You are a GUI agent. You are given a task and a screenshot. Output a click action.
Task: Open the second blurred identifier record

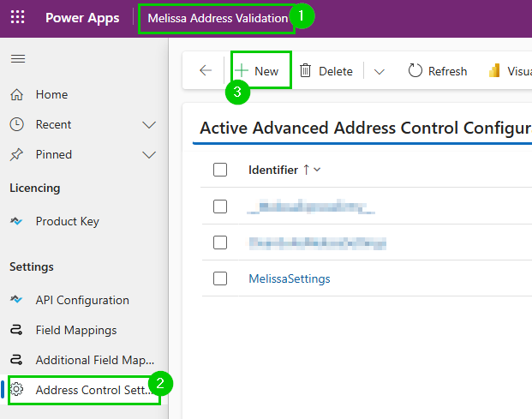point(318,242)
